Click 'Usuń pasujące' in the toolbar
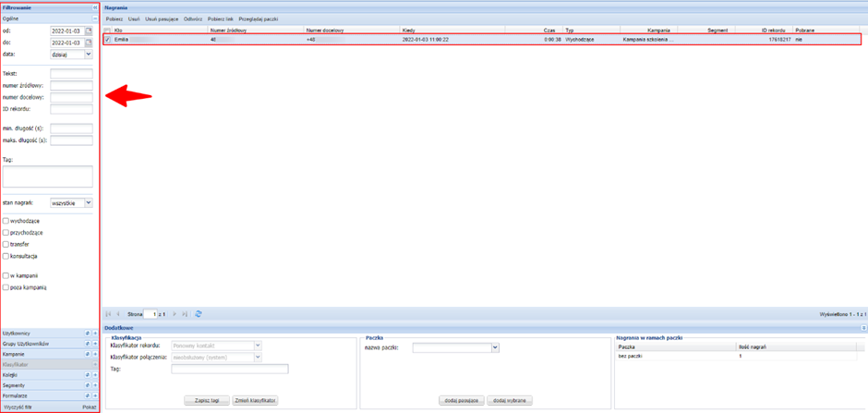The image size is (868, 413). pyautogui.click(x=162, y=19)
